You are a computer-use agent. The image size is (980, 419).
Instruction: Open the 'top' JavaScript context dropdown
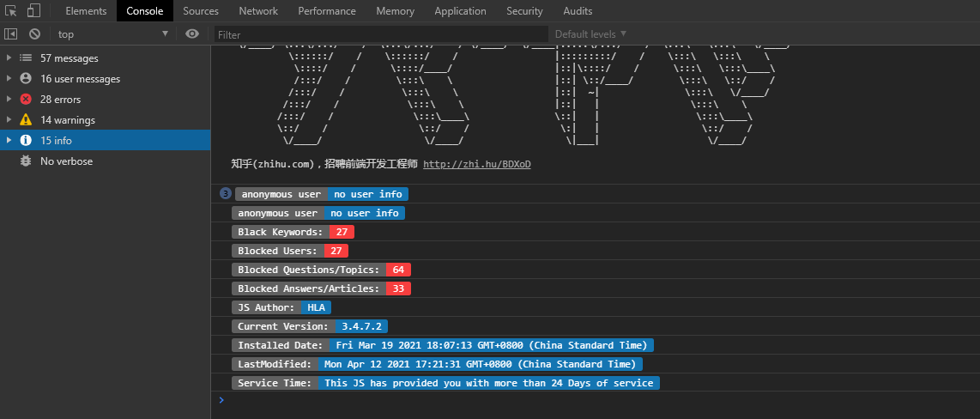coord(112,34)
